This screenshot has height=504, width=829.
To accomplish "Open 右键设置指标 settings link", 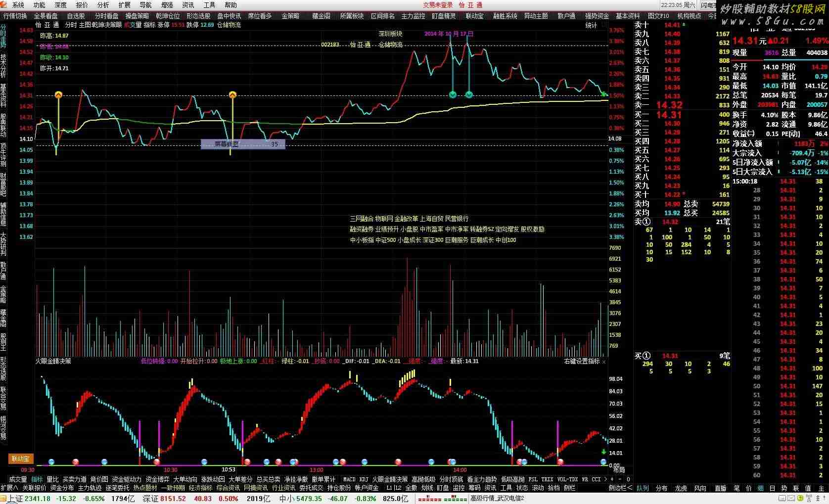I will pos(582,362).
